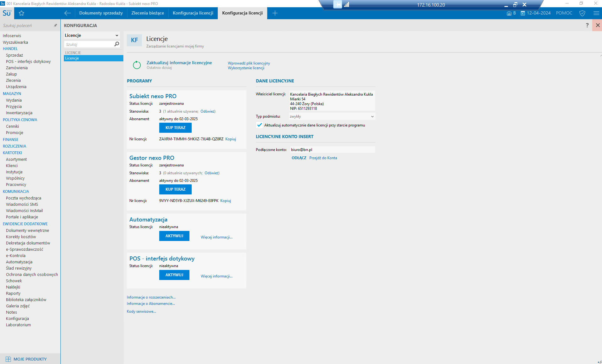Click the pin icon beside command search
Image resolution: width=602 pixels, height=364 pixels.
pos(55,25)
